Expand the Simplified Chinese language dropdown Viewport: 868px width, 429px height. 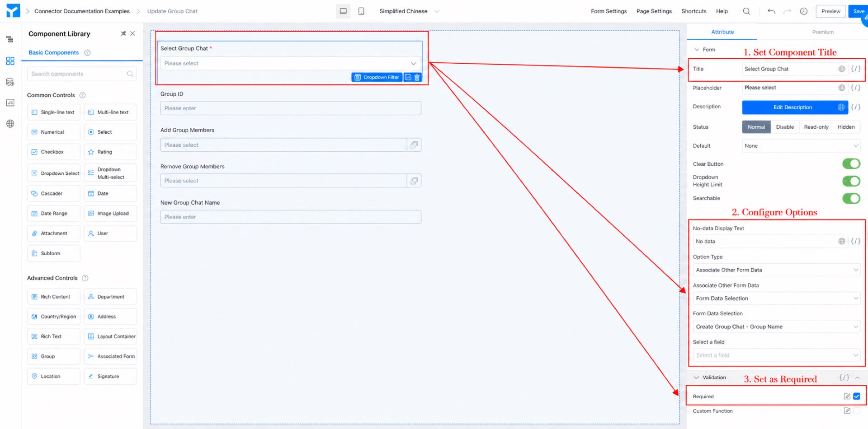point(409,11)
